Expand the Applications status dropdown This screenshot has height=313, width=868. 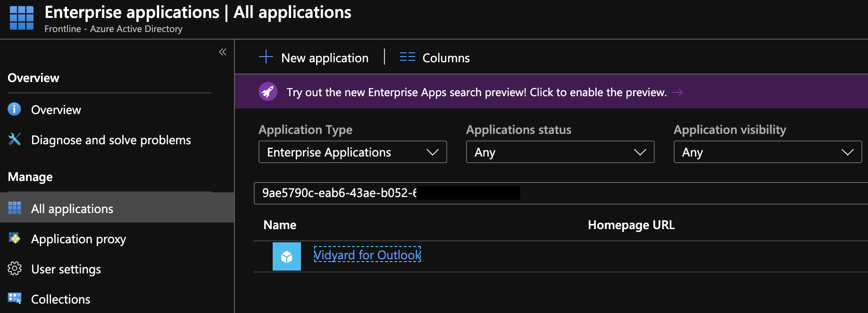pos(560,152)
